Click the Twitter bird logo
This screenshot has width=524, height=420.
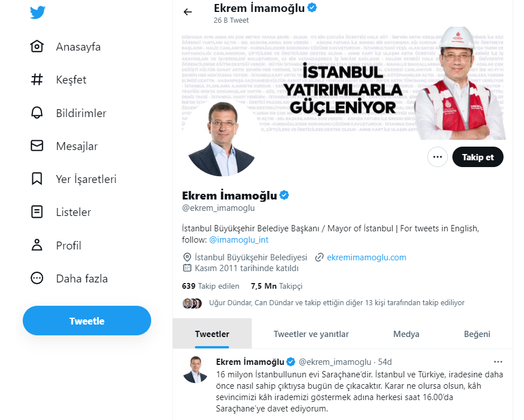[38, 13]
